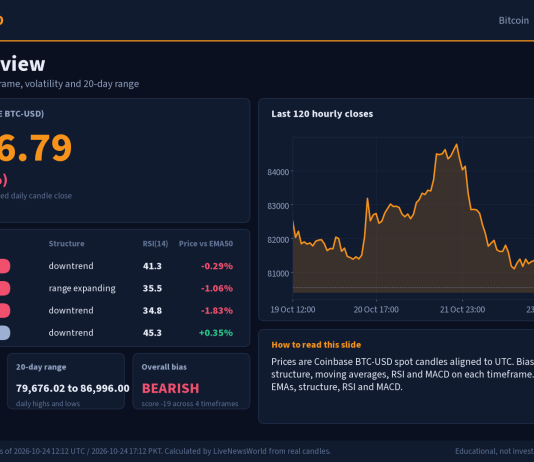Screen dimensions: 534x462
Task: Click the '79,676.02 to 86,996.00' range value
Action: [73, 388]
